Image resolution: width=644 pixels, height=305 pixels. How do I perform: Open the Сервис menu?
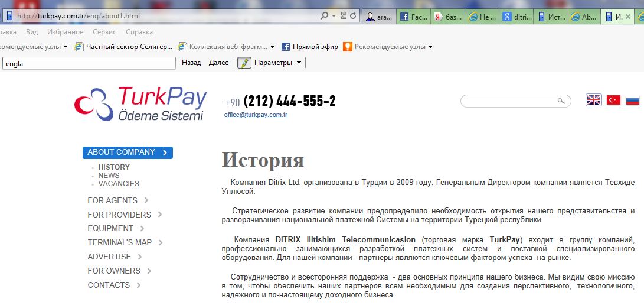click(104, 32)
